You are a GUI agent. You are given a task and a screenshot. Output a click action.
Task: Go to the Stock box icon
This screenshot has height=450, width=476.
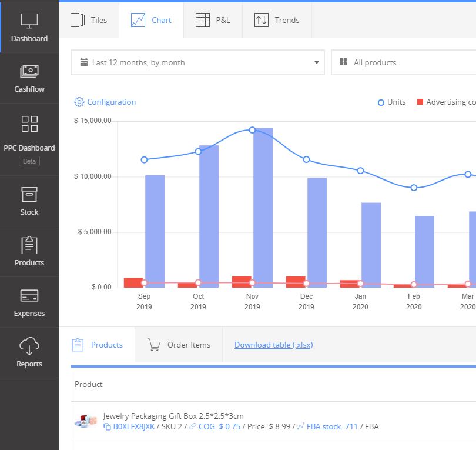coord(29,195)
